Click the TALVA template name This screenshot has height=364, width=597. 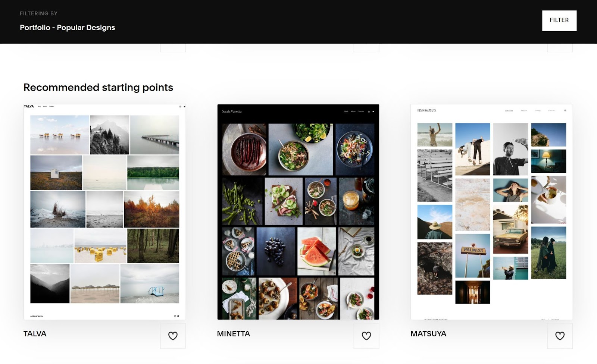coord(35,334)
